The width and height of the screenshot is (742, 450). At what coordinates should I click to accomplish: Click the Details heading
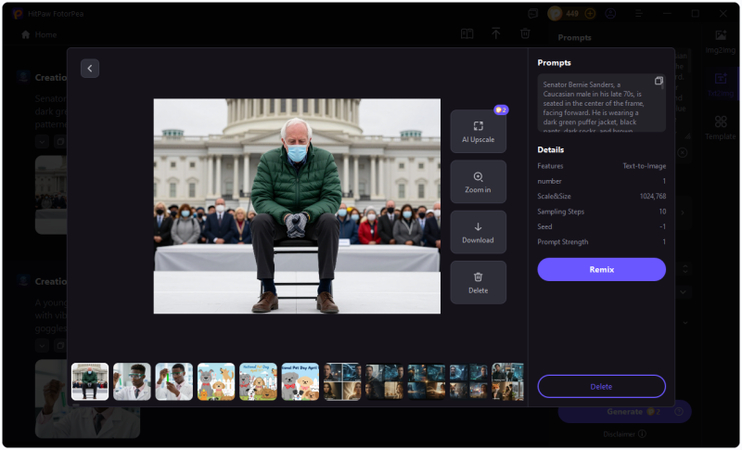pos(550,150)
